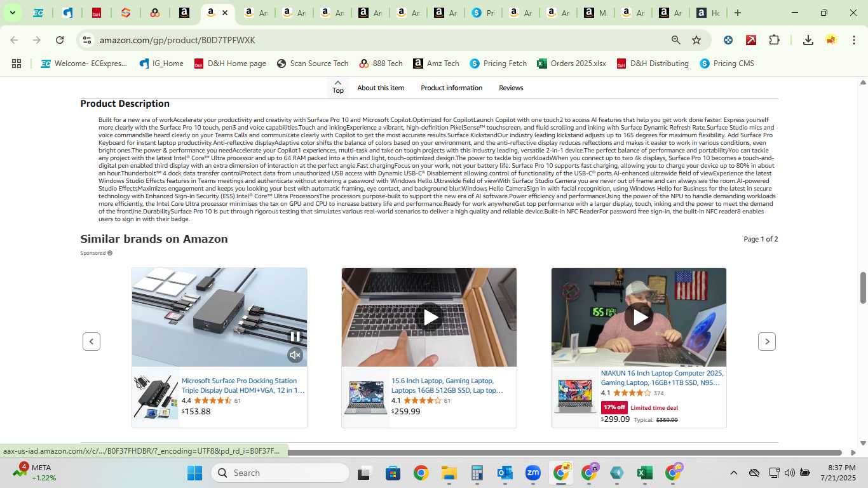Viewport: 868px width, 488px height.
Task: Open Microsoft Surface Pro Docking Station link
Action: [x=243, y=386]
